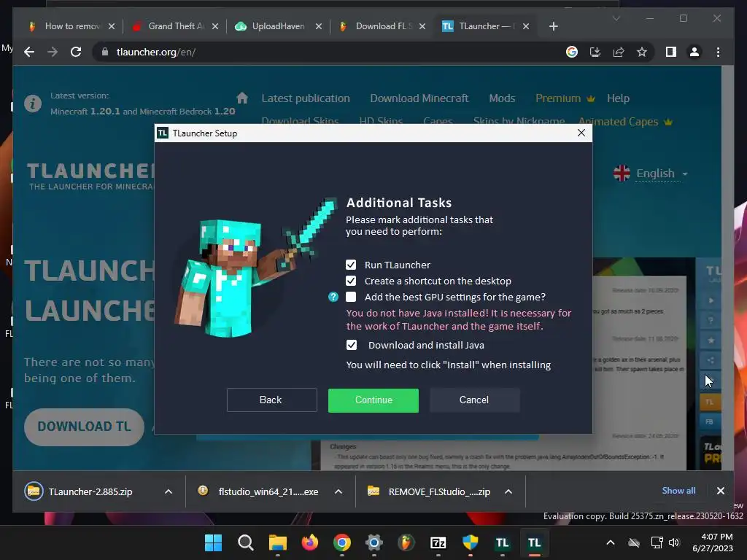Expand options for REMOVE_FLStudio zip download

point(508,491)
